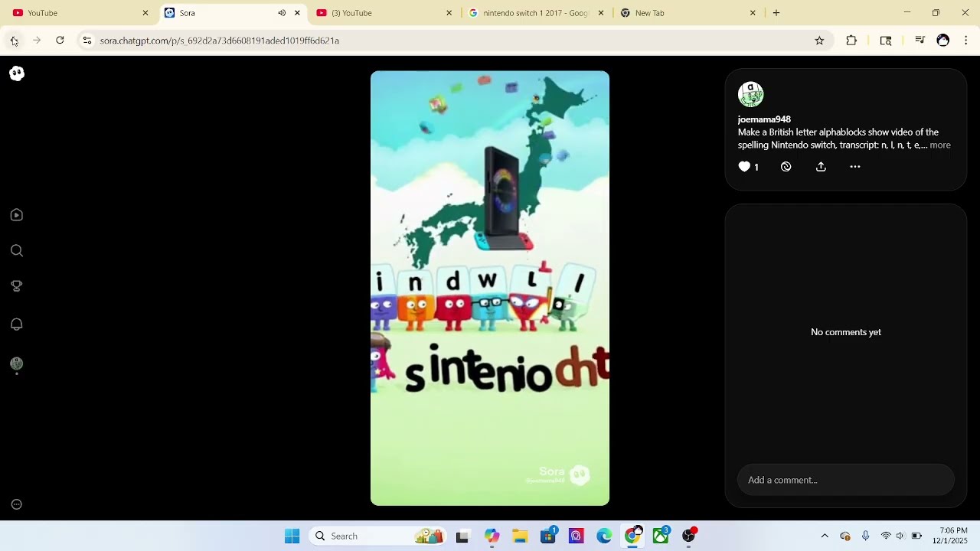980x551 pixels.
Task: Open the Chrome three-dot menu
Action: (966, 41)
